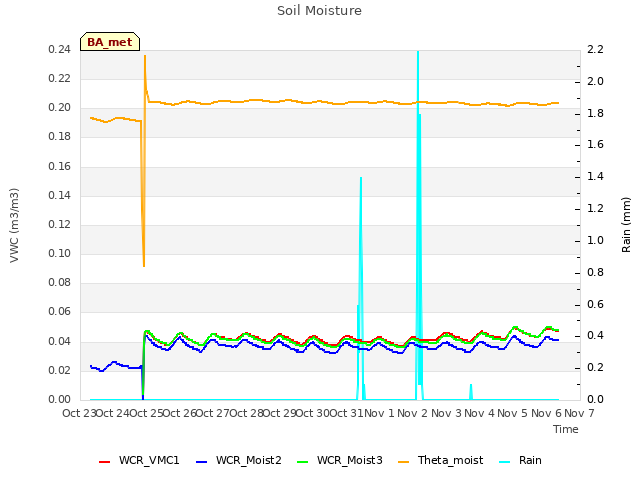Click the Oct 23 date tick label
This screenshot has height=480, width=640.
pos(79,413)
